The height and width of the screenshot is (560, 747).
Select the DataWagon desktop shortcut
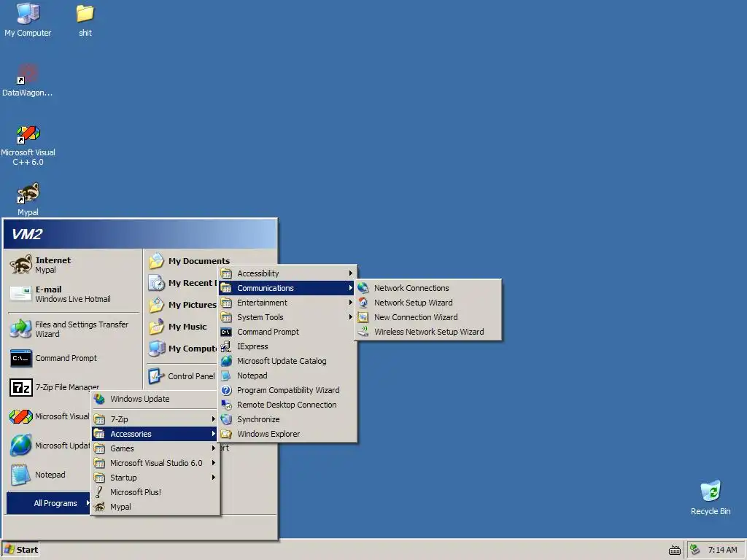pos(28,80)
